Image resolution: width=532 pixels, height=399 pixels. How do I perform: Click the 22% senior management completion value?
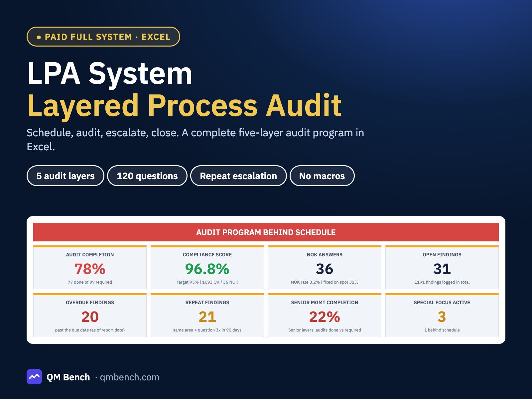[325, 317]
